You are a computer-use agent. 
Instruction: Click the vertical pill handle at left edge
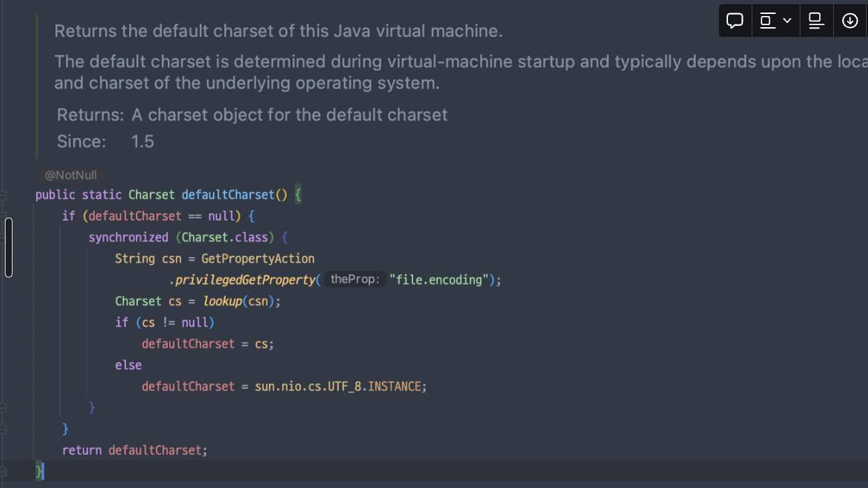coord(8,247)
